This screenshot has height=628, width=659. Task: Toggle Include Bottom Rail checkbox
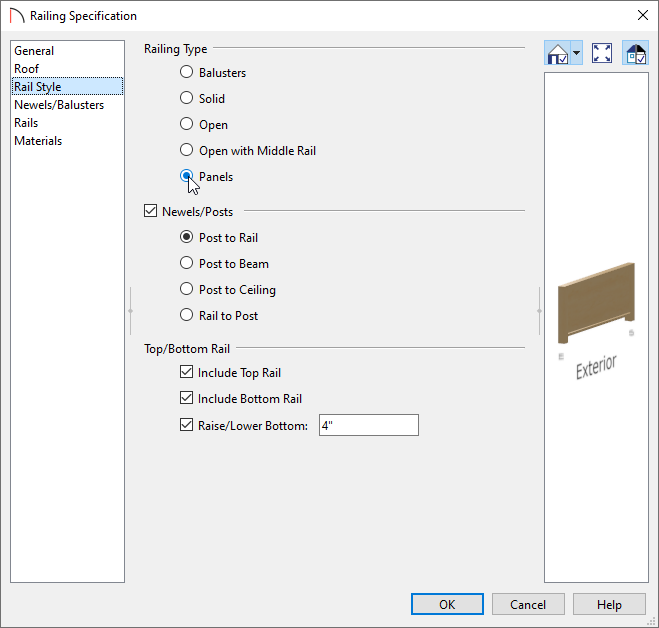(187, 398)
